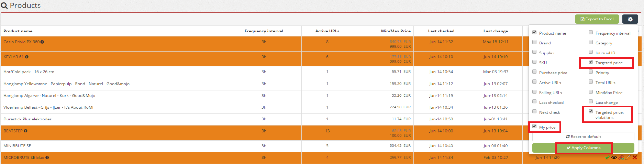Image resolution: width=644 pixels, height=164 pixels.
Task: Toggle the Min/Max Price column checkbox
Action: coord(591,91)
